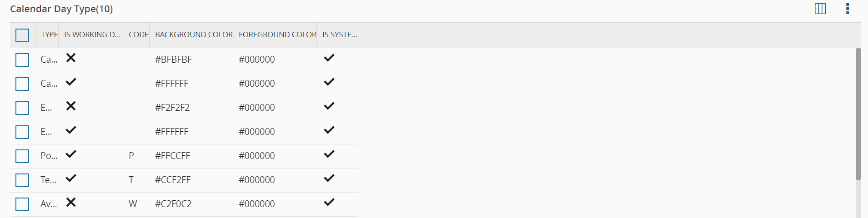The width and height of the screenshot is (868, 218).
Task: Tick the checkbox for the code T row
Action: (x=22, y=180)
